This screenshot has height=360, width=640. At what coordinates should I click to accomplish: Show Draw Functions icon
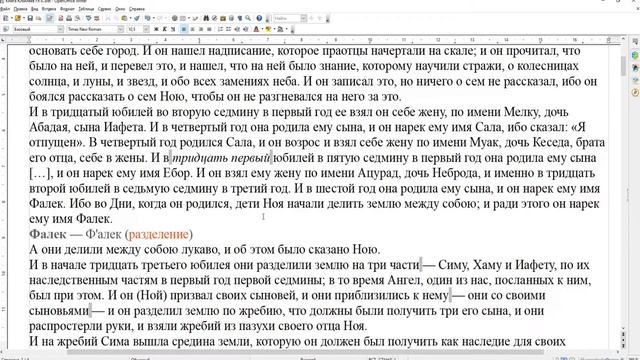[195, 18]
